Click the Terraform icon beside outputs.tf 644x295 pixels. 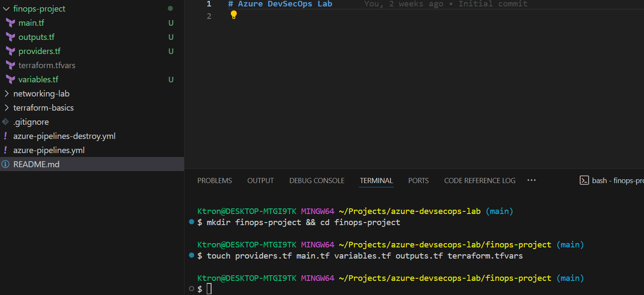[x=11, y=37]
